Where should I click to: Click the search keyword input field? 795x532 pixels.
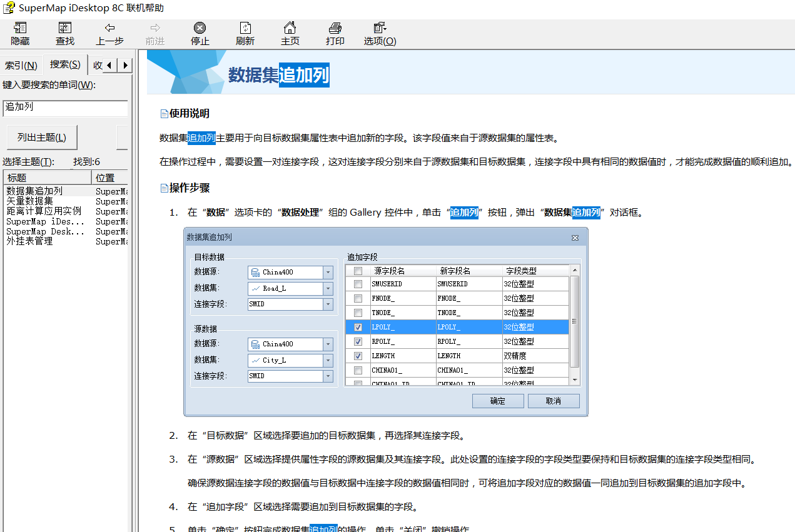coord(65,108)
